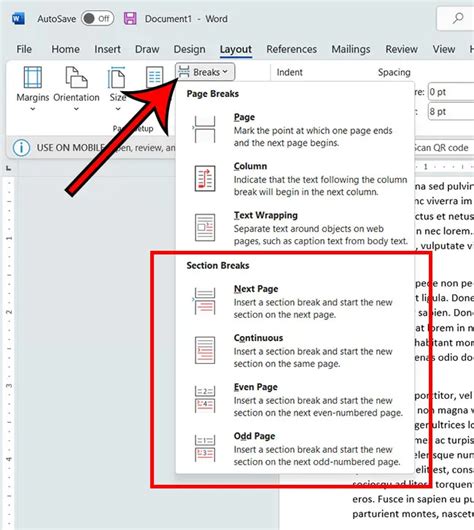
Task: Click the 8 pt spacing field
Action: 451,111
